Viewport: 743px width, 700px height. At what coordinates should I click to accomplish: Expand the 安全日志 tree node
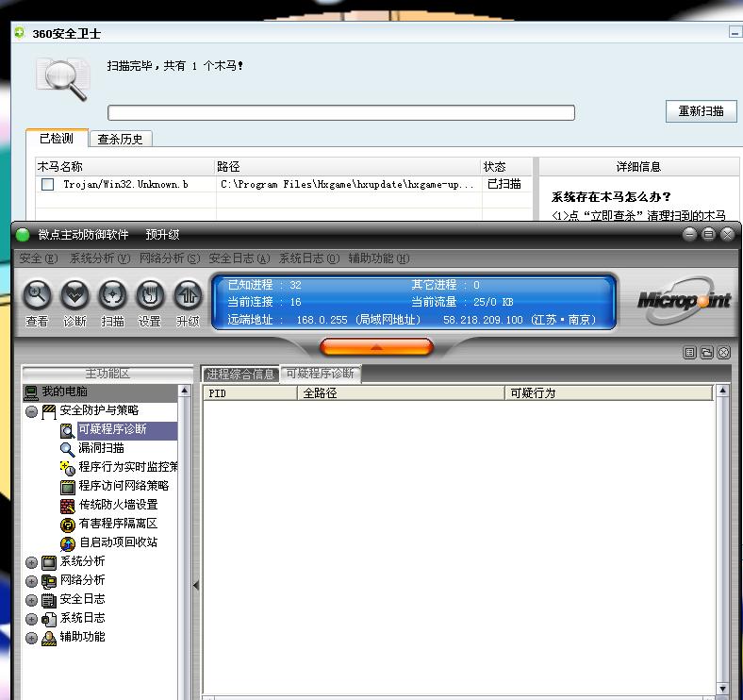(31, 600)
